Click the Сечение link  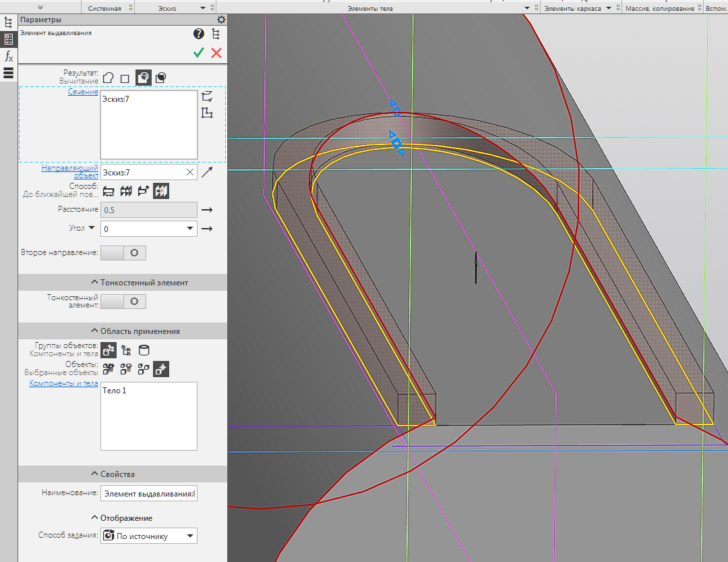coord(83,92)
